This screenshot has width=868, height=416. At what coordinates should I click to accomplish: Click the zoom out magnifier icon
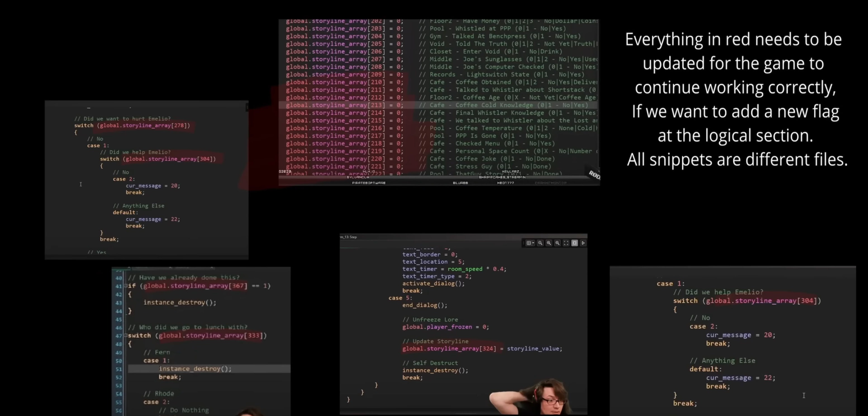540,243
